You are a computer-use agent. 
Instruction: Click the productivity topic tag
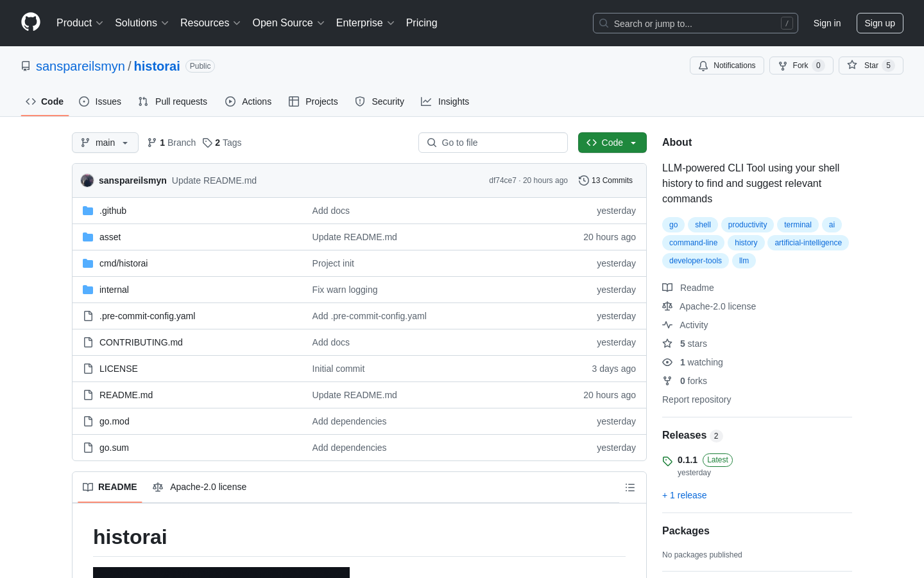[x=748, y=225]
